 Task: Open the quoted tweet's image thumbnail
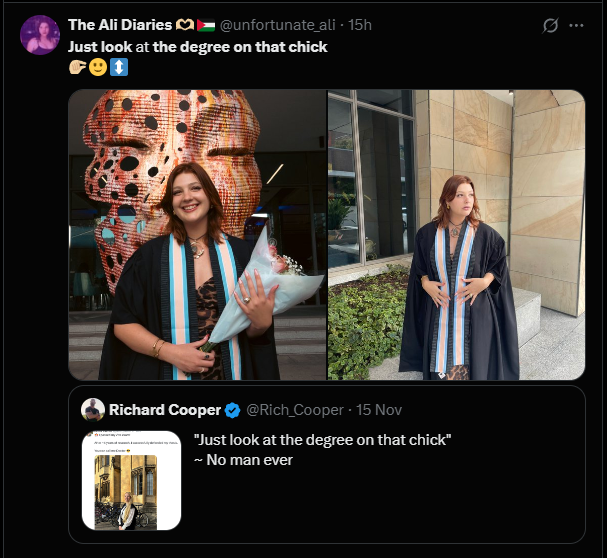point(131,480)
